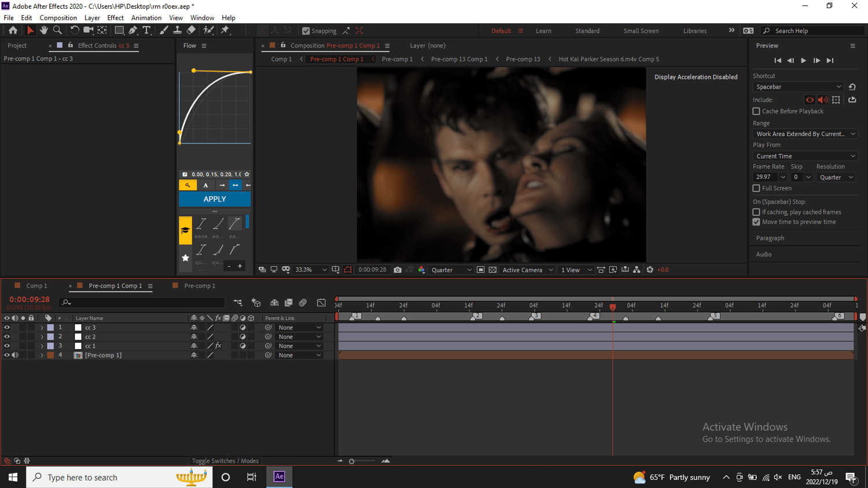Go to the Home screen icon
The width and height of the screenshot is (868, 488).
13,31
